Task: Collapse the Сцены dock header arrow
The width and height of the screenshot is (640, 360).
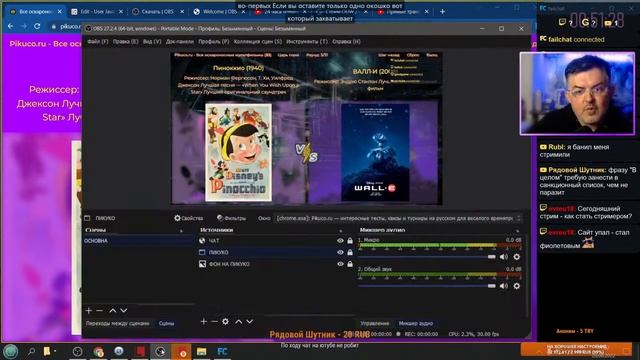Action: (181, 231)
